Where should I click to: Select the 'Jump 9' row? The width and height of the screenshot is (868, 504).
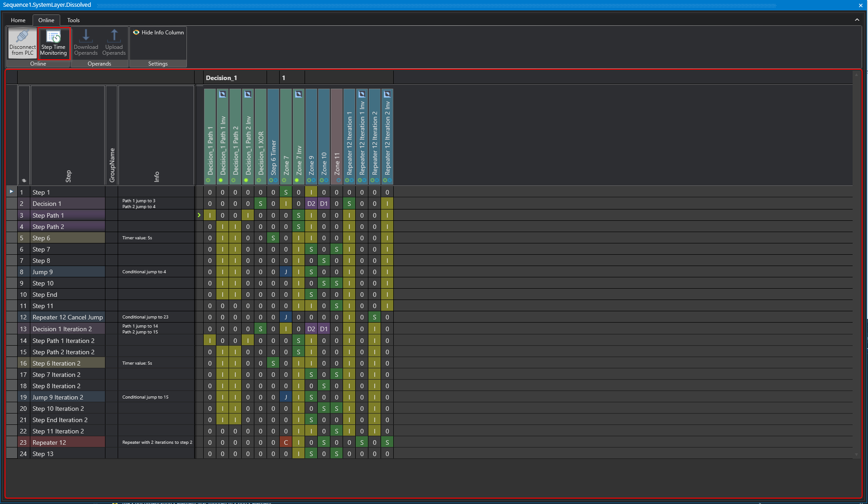coord(68,272)
